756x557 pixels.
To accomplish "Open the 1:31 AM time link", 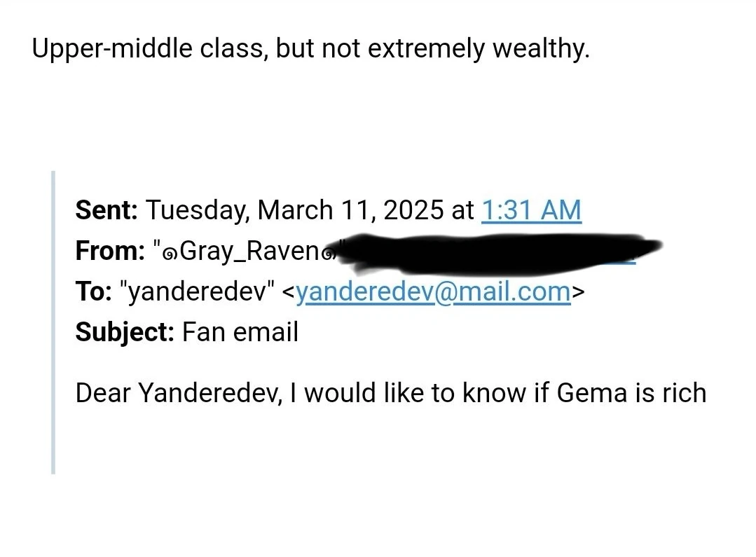I will coord(531,209).
